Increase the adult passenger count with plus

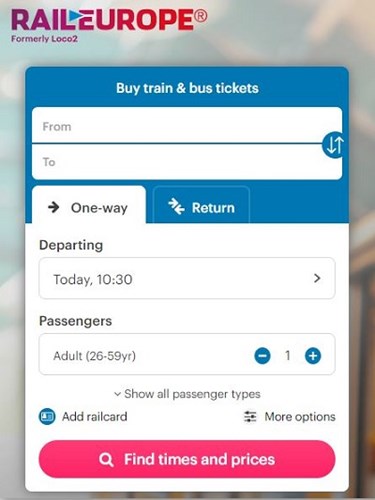pos(313,356)
